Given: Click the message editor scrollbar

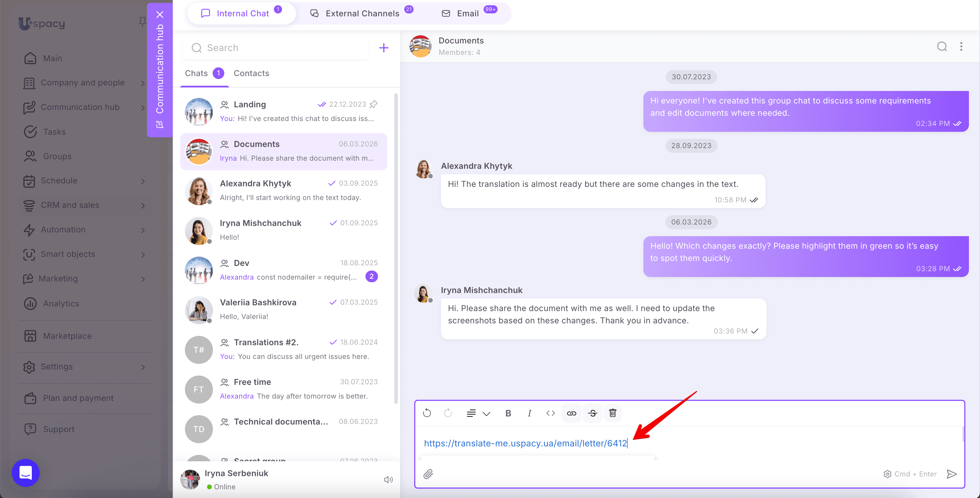Looking at the screenshot, I should (963, 434).
